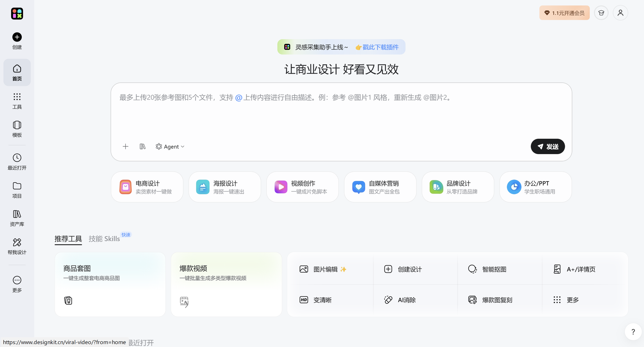
Task: Open the 创建设计 tool
Action: coord(402,269)
